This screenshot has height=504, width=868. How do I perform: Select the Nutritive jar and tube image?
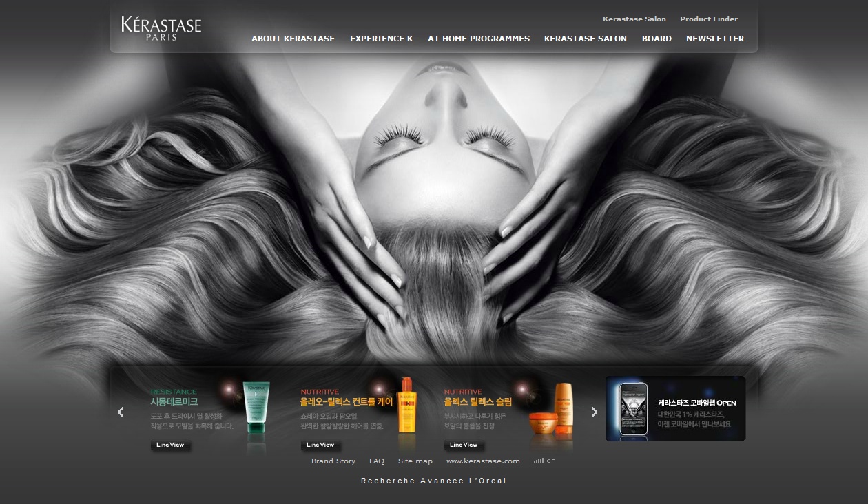[552, 408]
